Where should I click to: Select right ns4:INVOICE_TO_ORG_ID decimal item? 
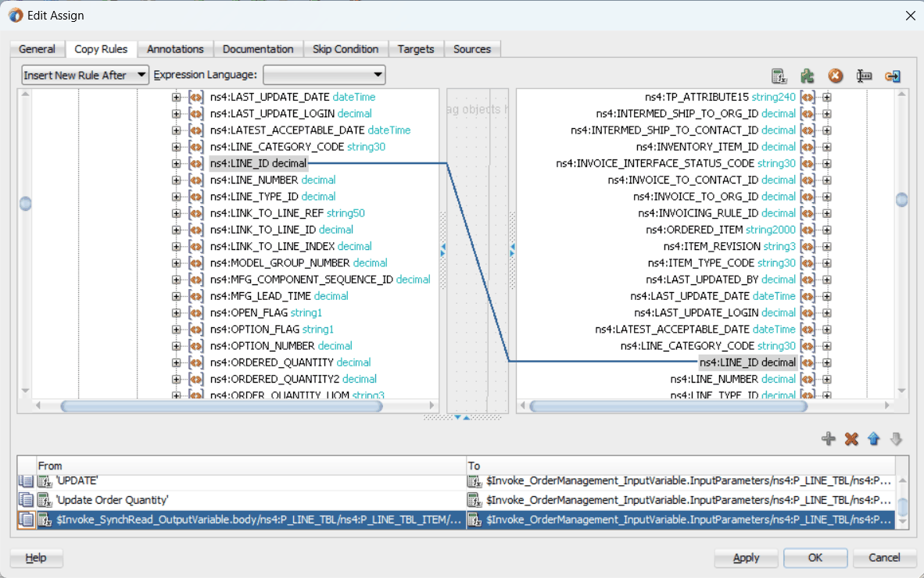714,197
